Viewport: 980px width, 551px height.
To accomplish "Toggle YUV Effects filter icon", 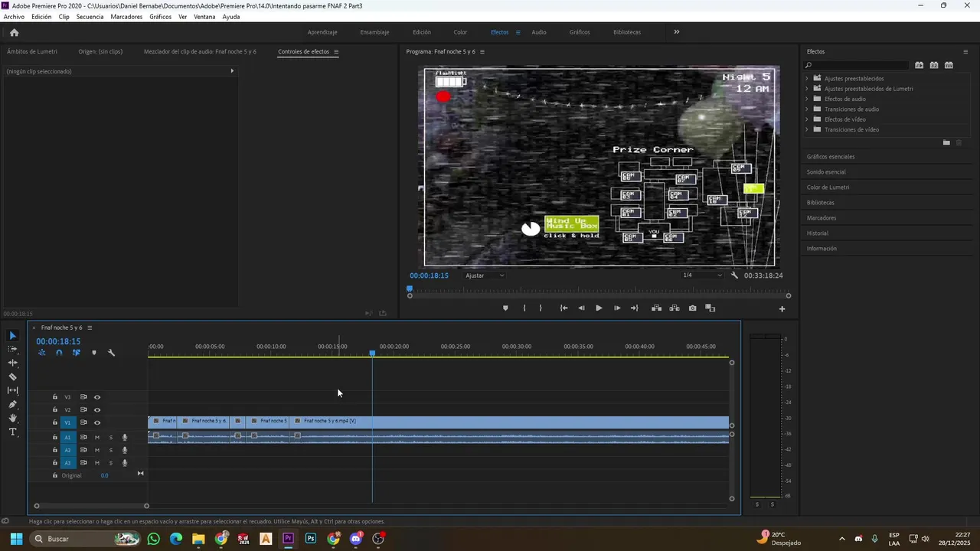I will click(949, 65).
